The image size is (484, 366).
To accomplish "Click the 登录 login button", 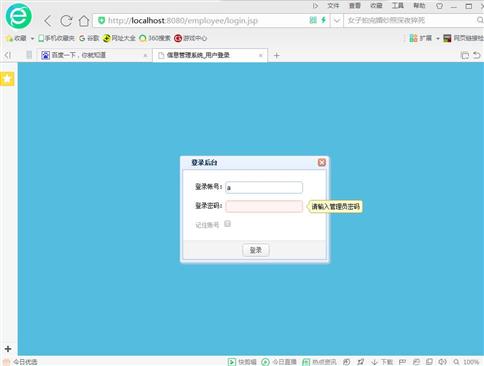I will tap(256, 250).
